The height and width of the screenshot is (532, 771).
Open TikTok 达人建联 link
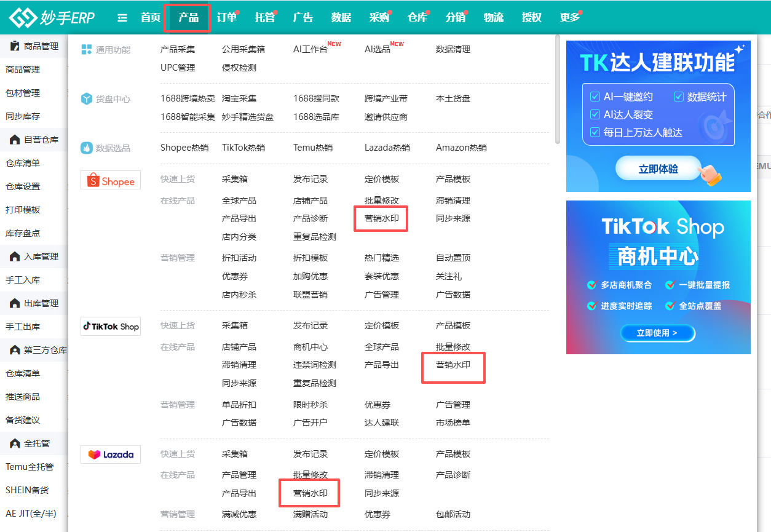tap(382, 423)
